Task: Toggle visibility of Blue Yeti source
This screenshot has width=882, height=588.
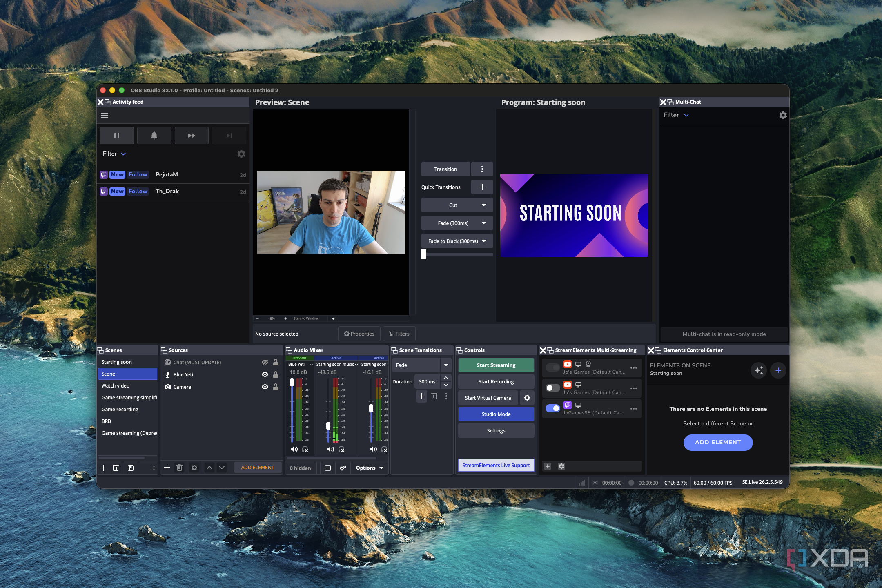Action: (x=265, y=374)
